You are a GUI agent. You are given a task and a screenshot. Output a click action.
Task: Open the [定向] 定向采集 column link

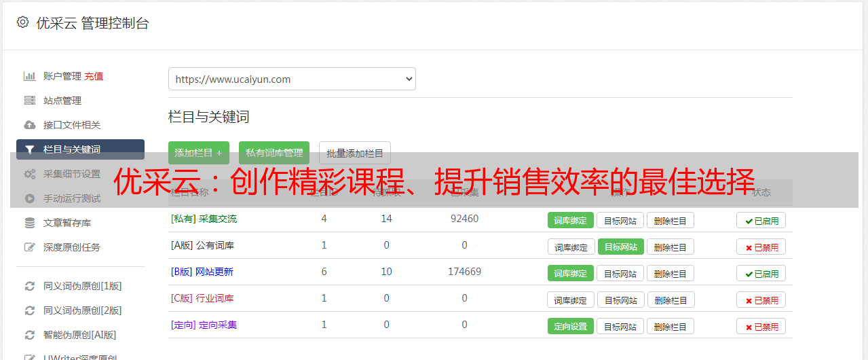[x=204, y=325]
